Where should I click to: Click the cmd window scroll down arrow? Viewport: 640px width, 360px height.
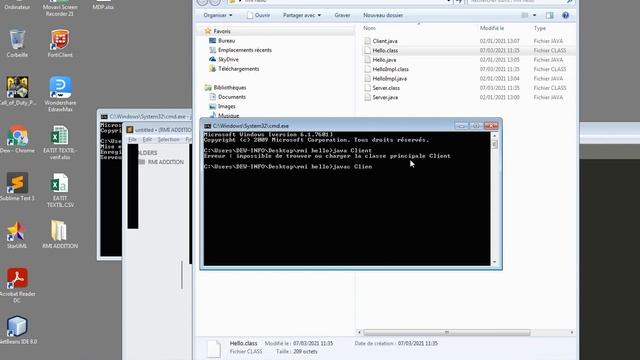pos(495,262)
